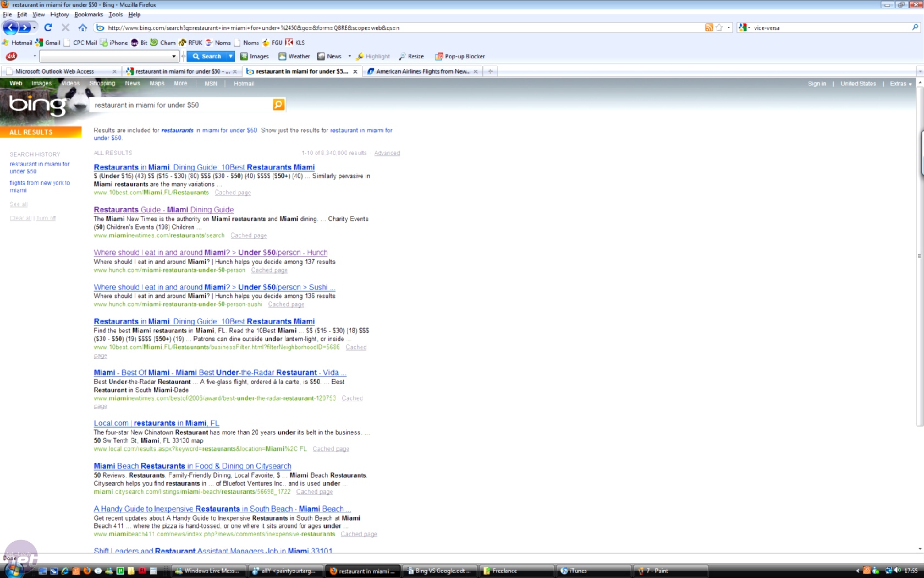Viewport: 924px width, 578px height.
Task: Open the iPhone bookmark
Action: 114,42
